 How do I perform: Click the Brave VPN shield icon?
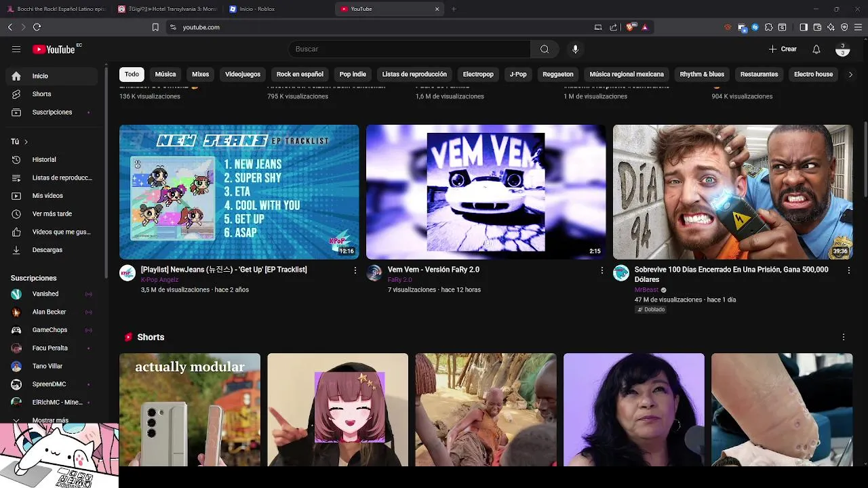(844, 27)
